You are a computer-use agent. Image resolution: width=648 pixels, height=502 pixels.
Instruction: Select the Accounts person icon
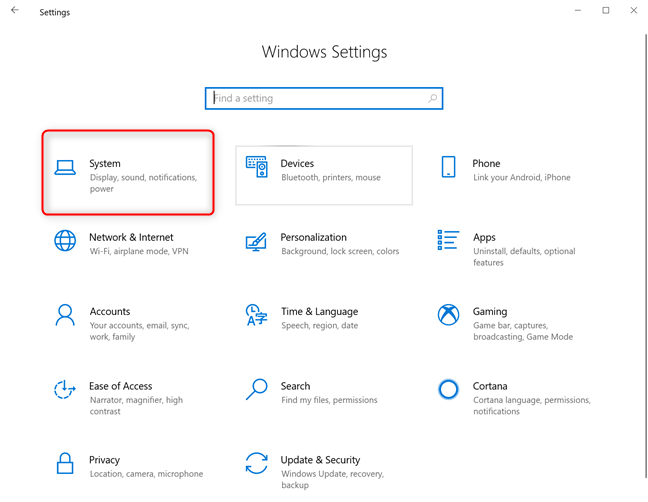pos(65,315)
